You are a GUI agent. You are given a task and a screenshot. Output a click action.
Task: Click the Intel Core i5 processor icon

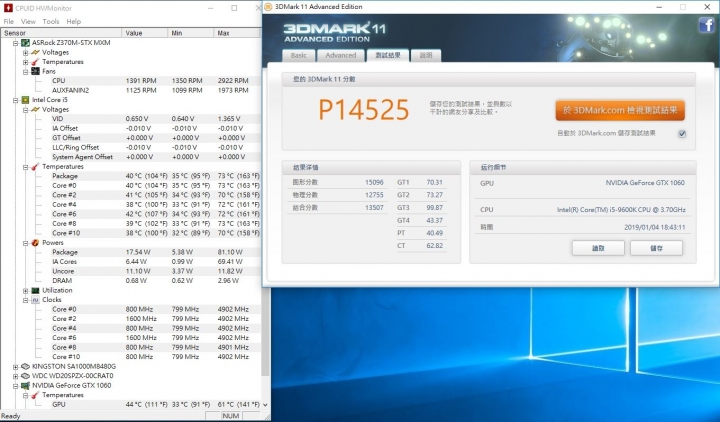pos(25,100)
